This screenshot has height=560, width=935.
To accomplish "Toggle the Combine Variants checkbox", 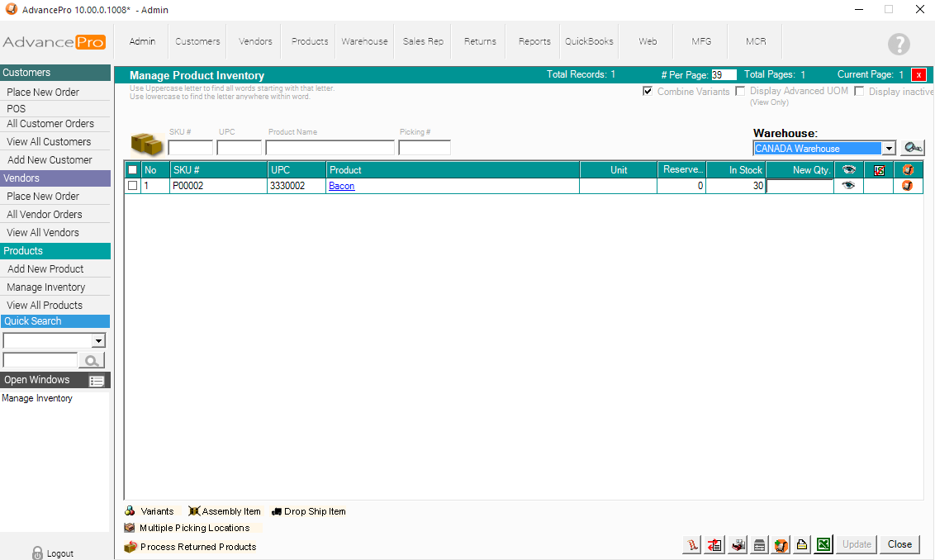I will pyautogui.click(x=648, y=92).
